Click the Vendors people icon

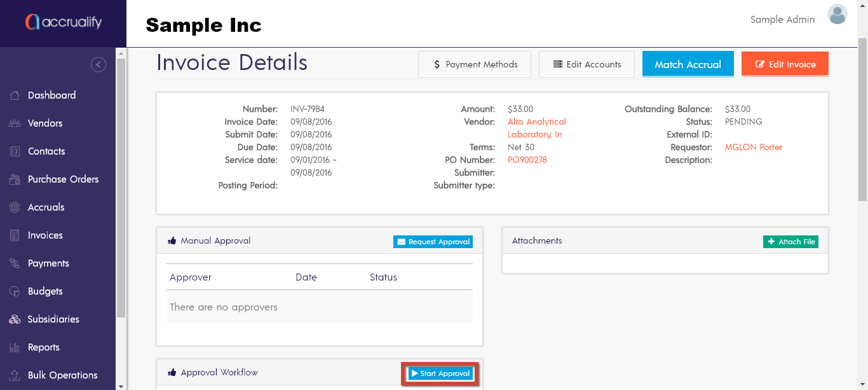15,123
